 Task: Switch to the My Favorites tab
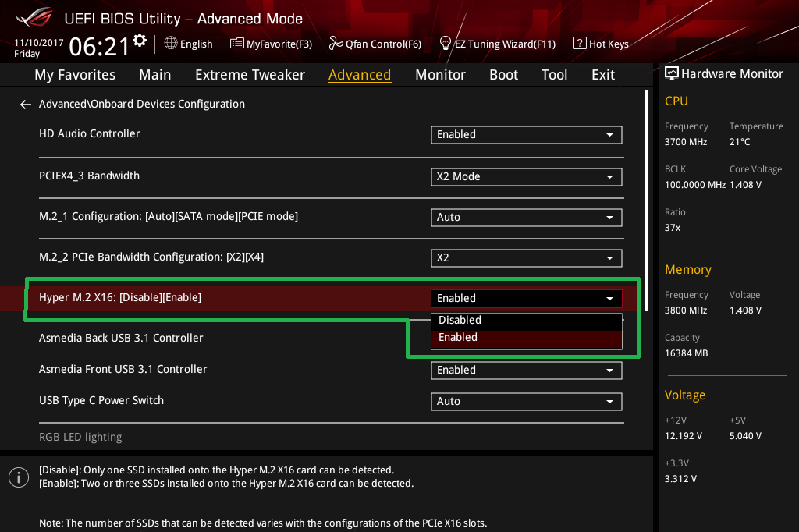(x=75, y=75)
